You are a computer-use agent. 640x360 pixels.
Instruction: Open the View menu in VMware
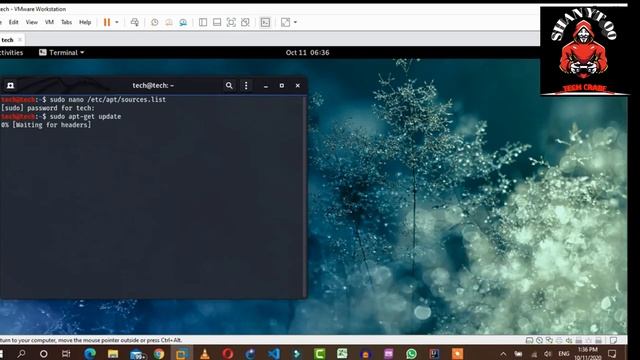click(31, 22)
